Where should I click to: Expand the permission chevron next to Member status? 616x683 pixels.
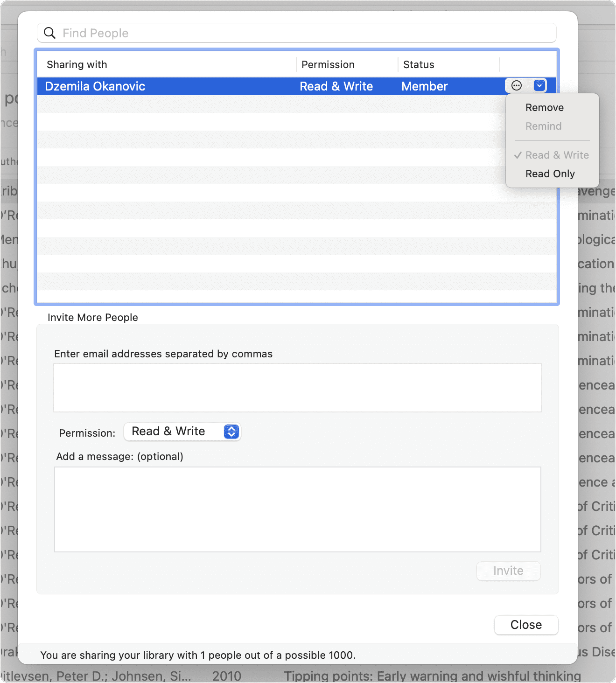point(539,85)
